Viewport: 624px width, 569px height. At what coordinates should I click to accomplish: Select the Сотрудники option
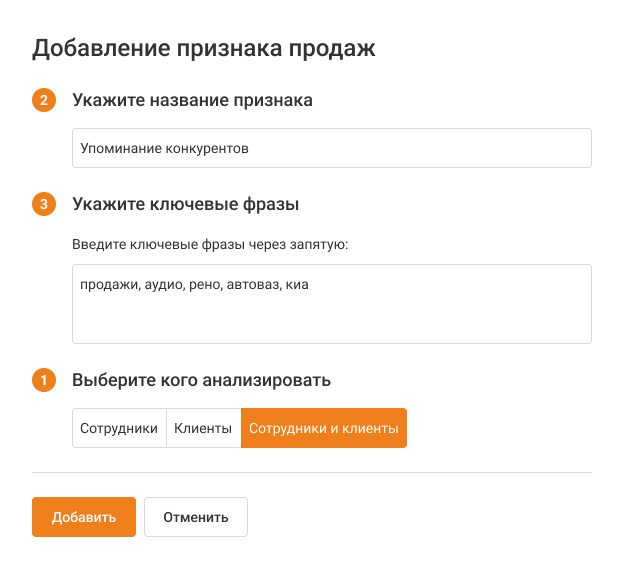click(x=119, y=428)
